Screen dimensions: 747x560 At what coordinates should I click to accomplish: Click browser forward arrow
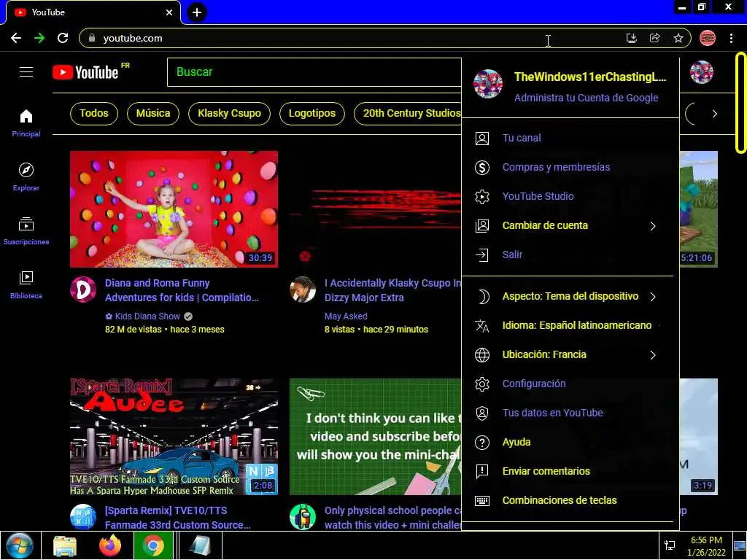point(39,38)
